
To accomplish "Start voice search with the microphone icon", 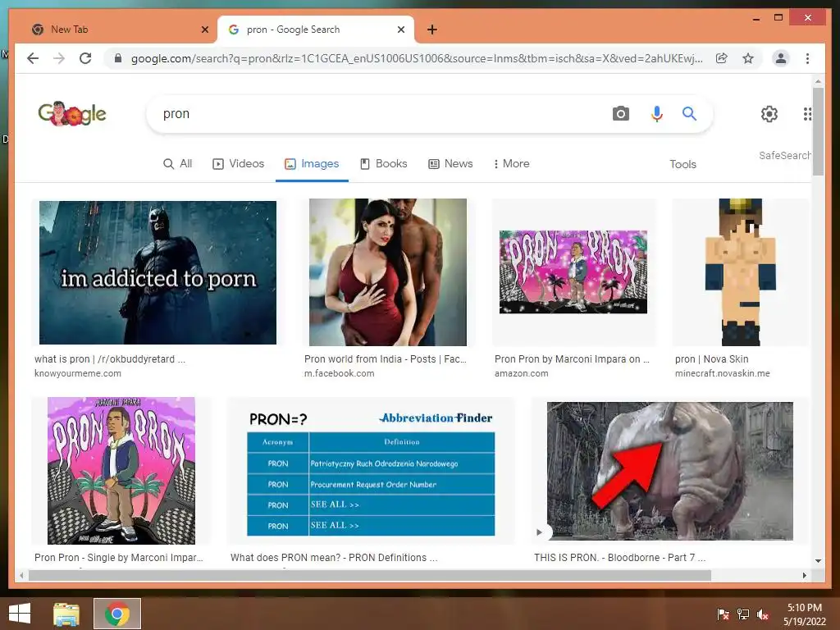I will point(656,113).
